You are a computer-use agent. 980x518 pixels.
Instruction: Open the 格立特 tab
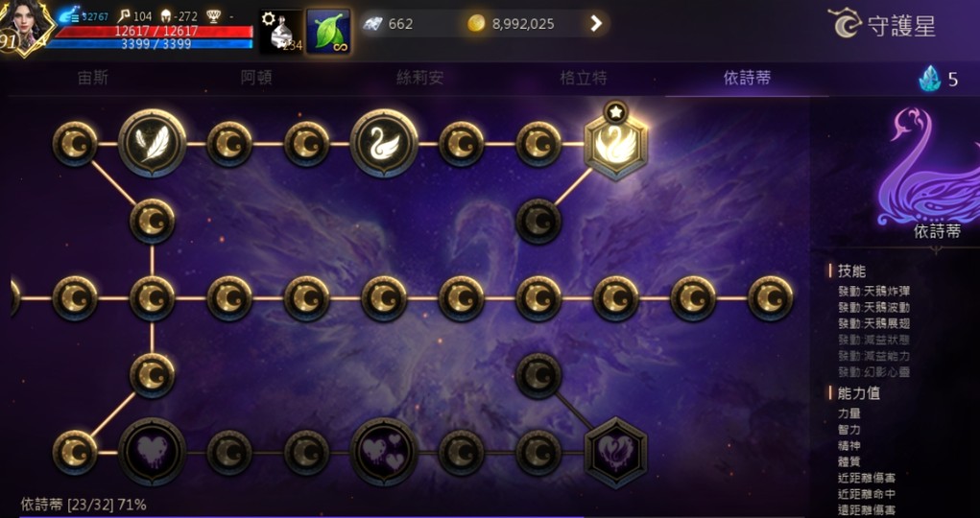coord(584,78)
